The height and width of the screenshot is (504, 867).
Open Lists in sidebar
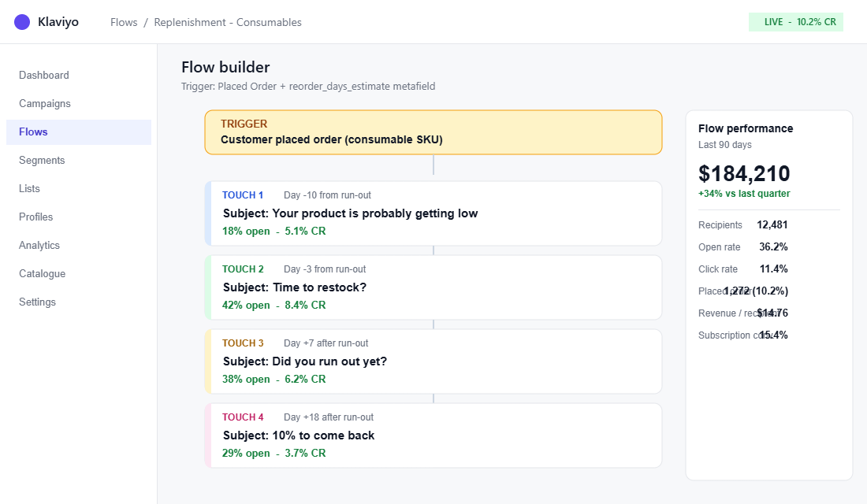[79, 188]
